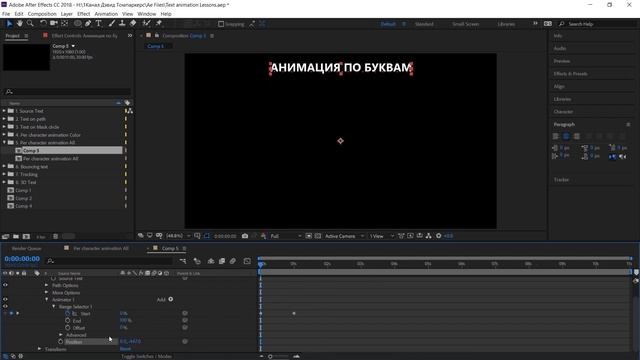Open the Effect menu

click(x=83, y=13)
